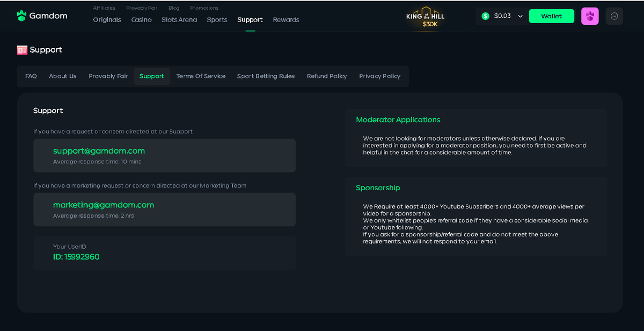Open King of the Hill $30K banner
644x331 pixels.
pyautogui.click(x=426, y=17)
